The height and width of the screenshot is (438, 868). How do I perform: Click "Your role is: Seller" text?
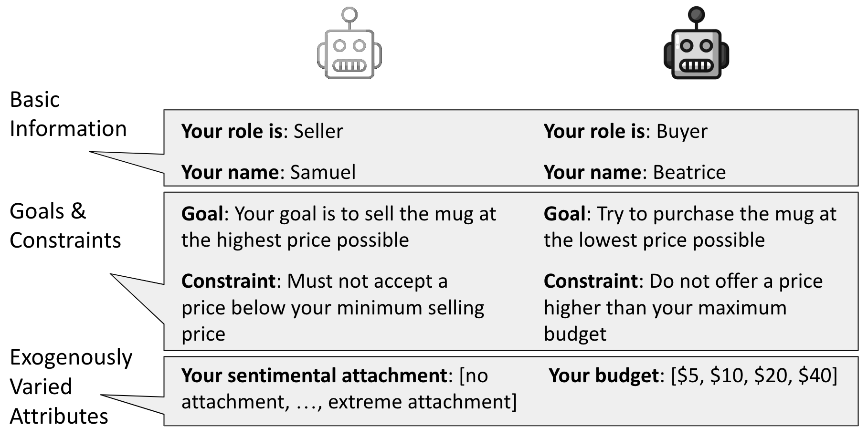pyautogui.click(x=262, y=131)
